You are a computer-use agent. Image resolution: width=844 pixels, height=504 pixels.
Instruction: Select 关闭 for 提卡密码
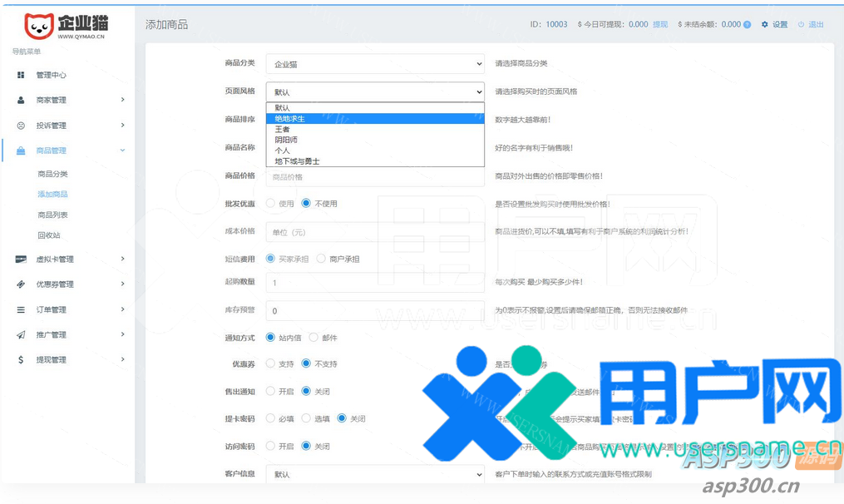click(x=342, y=418)
